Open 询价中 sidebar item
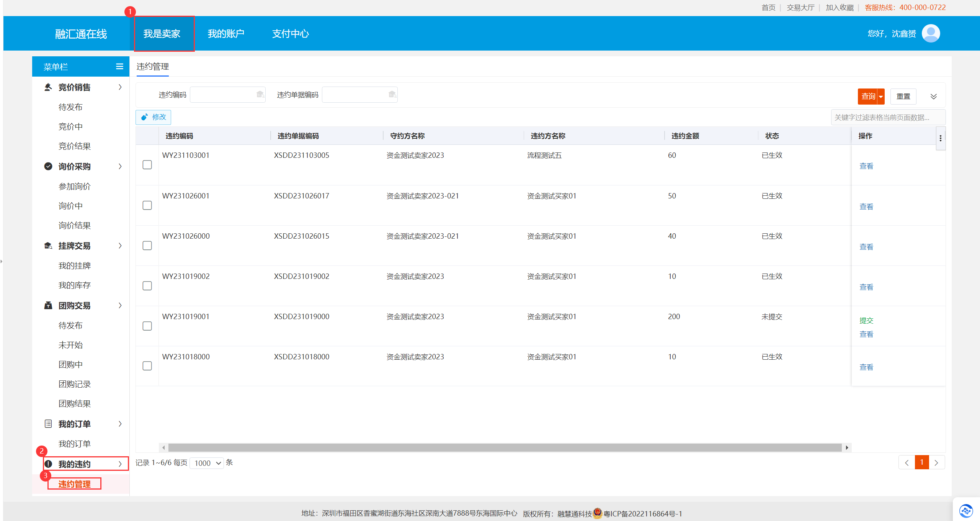 70,206
